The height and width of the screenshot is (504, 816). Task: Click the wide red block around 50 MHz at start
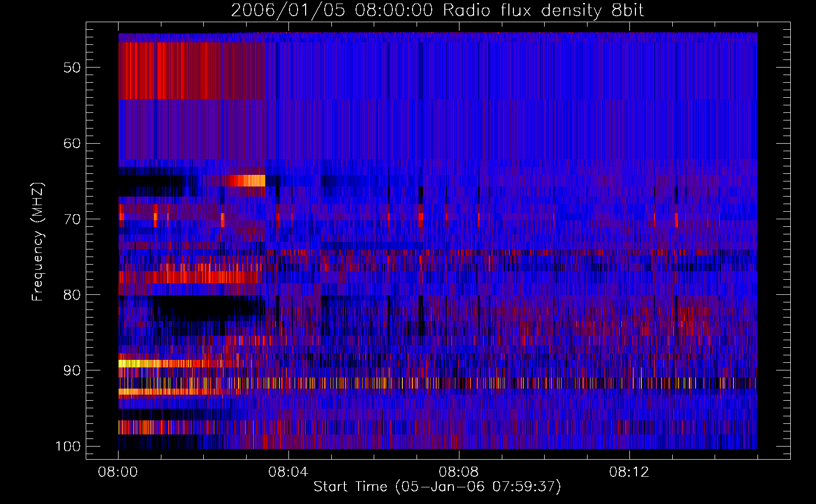coord(192,71)
